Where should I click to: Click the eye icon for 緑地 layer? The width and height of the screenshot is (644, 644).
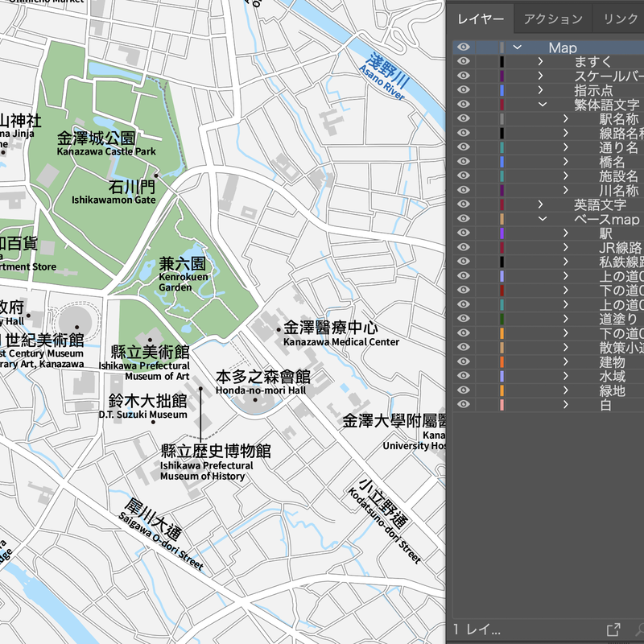[x=463, y=390]
